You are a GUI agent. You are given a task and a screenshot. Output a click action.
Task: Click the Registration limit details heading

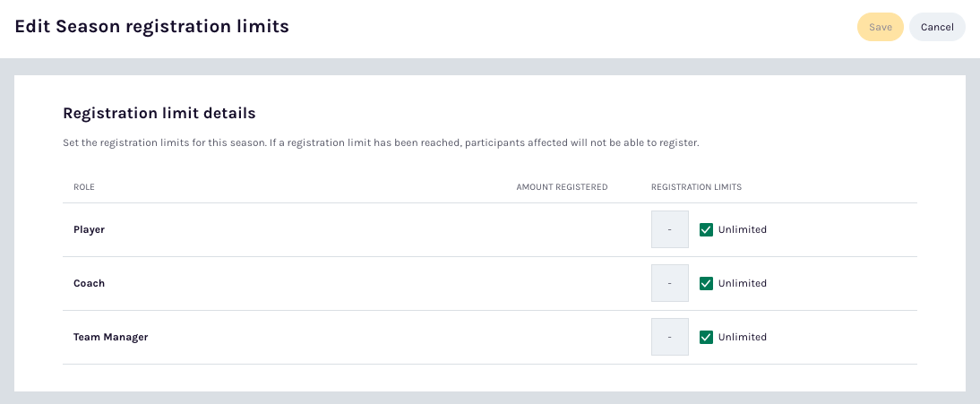(159, 113)
